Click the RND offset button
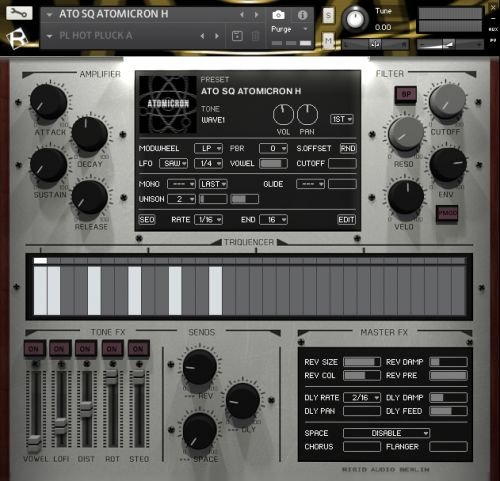Viewport: 500px width, 481px height. [x=348, y=148]
